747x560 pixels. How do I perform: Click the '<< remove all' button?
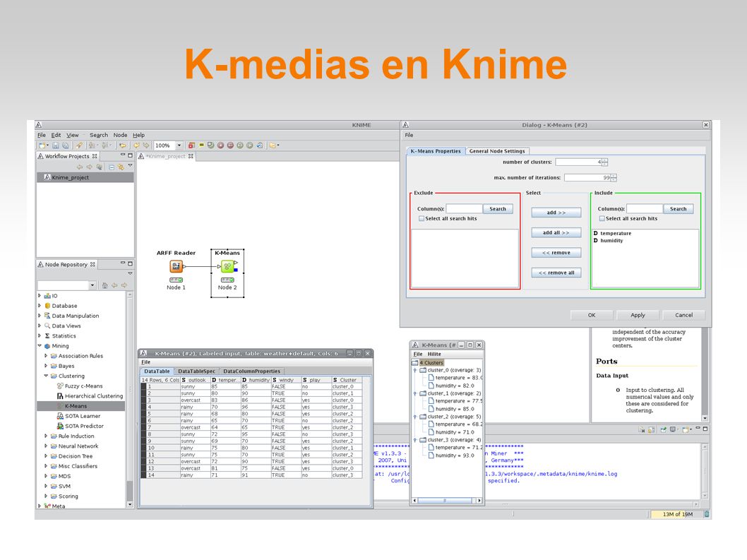[x=556, y=273]
